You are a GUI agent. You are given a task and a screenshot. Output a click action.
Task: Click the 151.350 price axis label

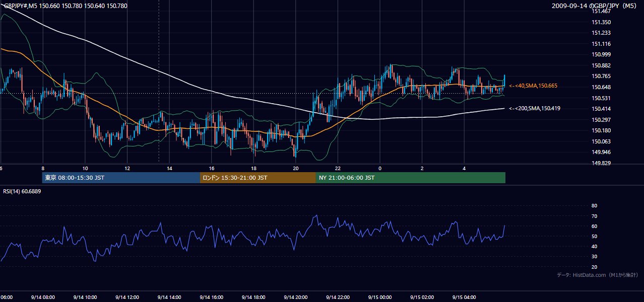601,22
